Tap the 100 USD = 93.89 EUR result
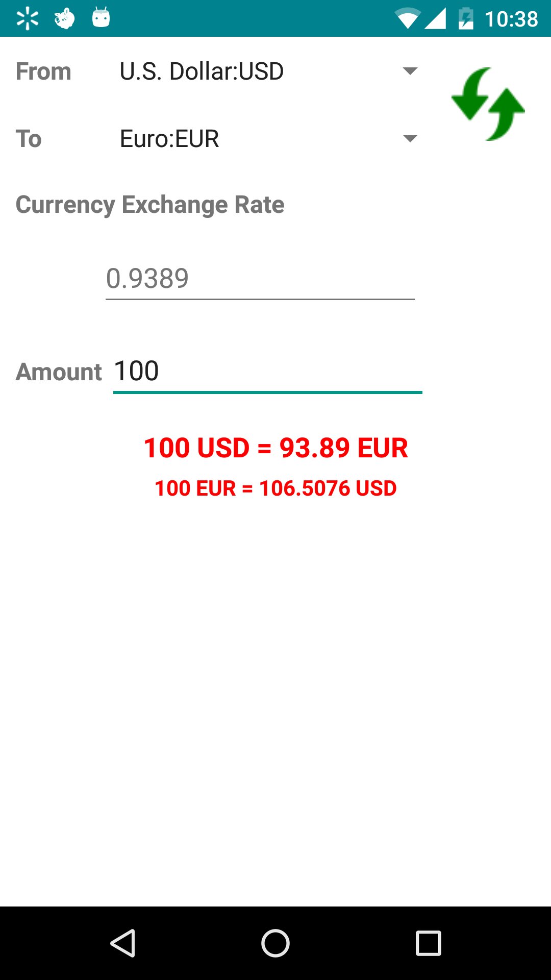Image resolution: width=551 pixels, height=980 pixels. [x=275, y=448]
